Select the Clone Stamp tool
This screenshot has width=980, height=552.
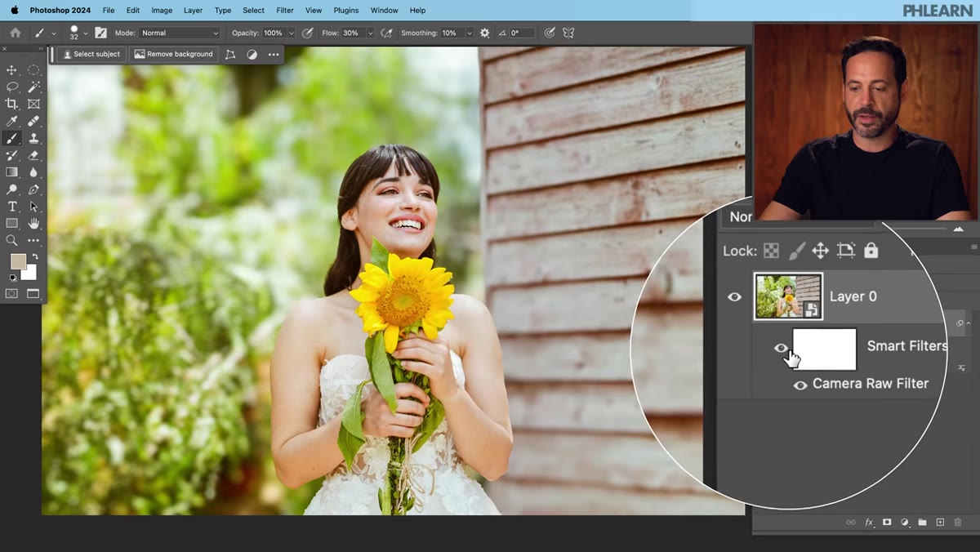click(x=33, y=138)
